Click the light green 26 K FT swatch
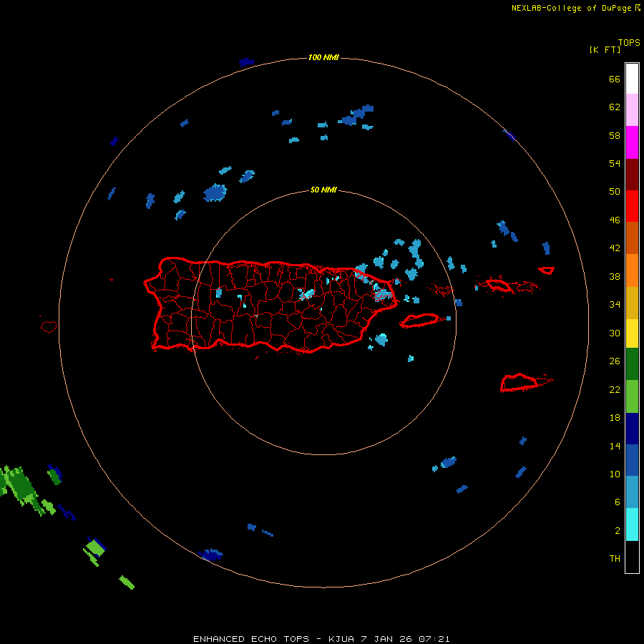Screen dimensions: 644x644 (x=632, y=396)
